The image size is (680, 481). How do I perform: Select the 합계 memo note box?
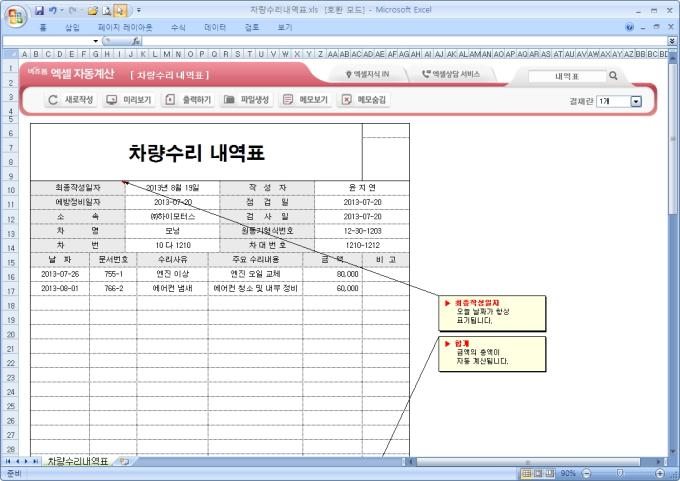492,354
